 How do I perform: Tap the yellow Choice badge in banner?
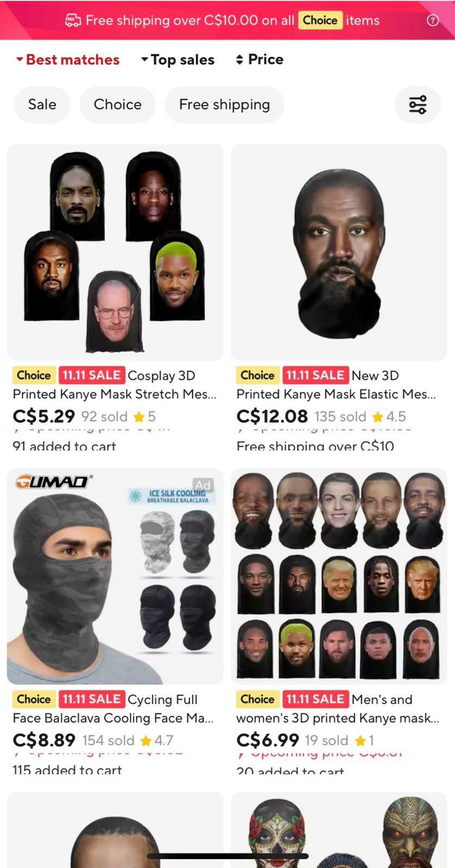tap(320, 20)
